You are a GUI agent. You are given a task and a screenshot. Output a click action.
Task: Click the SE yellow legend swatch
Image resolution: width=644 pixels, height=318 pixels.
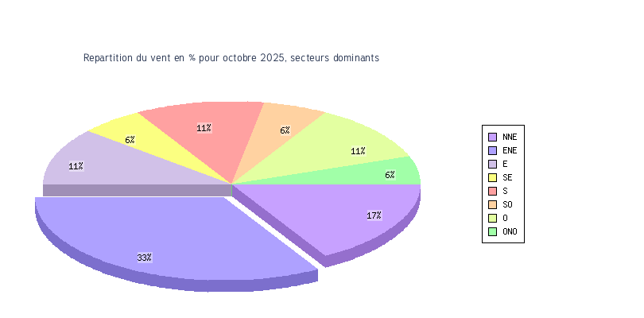tap(492, 177)
